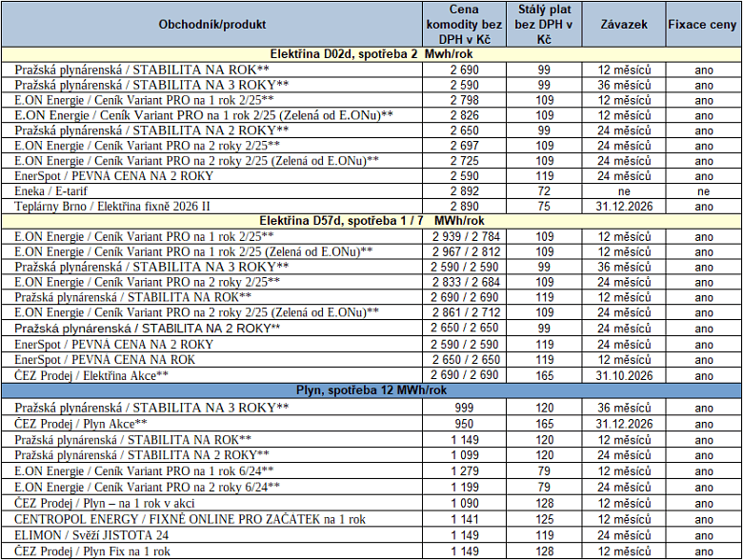Click gas price 1 099
Viewport: 743px width, 560px height.
click(465, 455)
